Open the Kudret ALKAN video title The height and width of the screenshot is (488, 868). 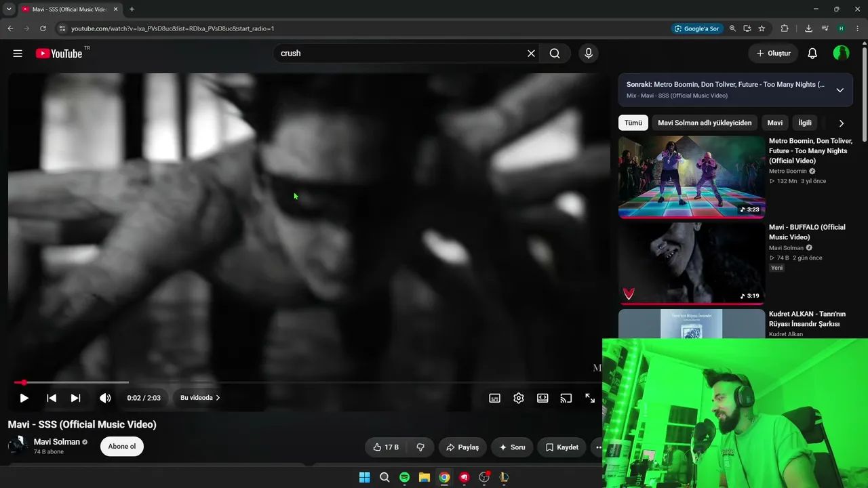pos(808,319)
